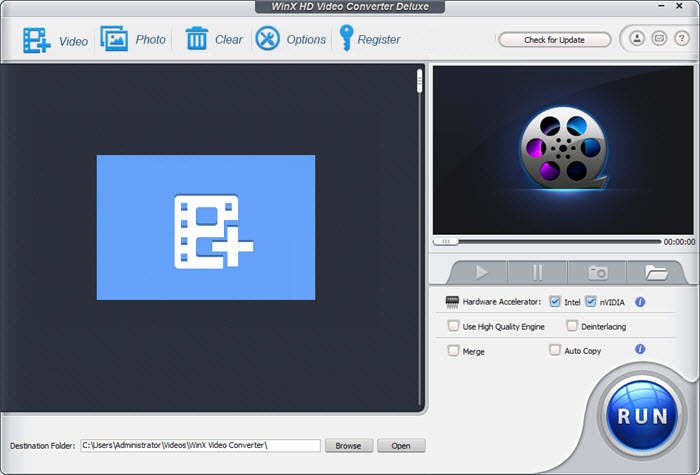Enable the Auto Copy checkbox

click(554, 350)
